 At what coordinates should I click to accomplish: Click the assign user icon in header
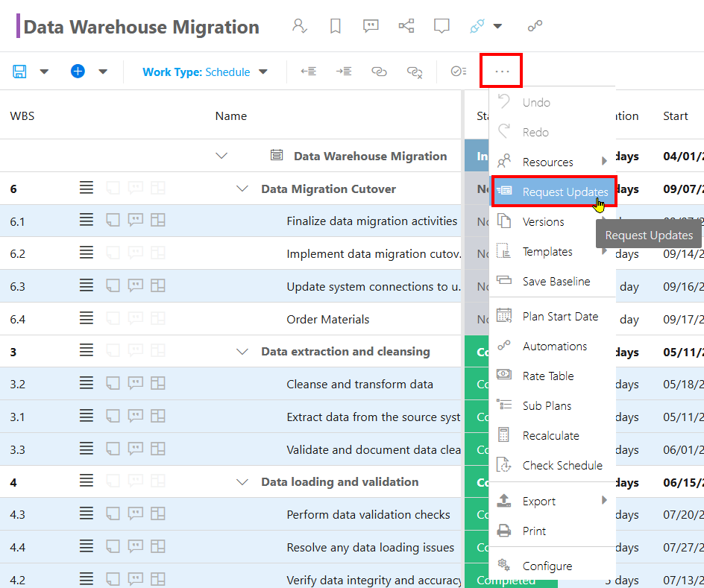(300, 25)
